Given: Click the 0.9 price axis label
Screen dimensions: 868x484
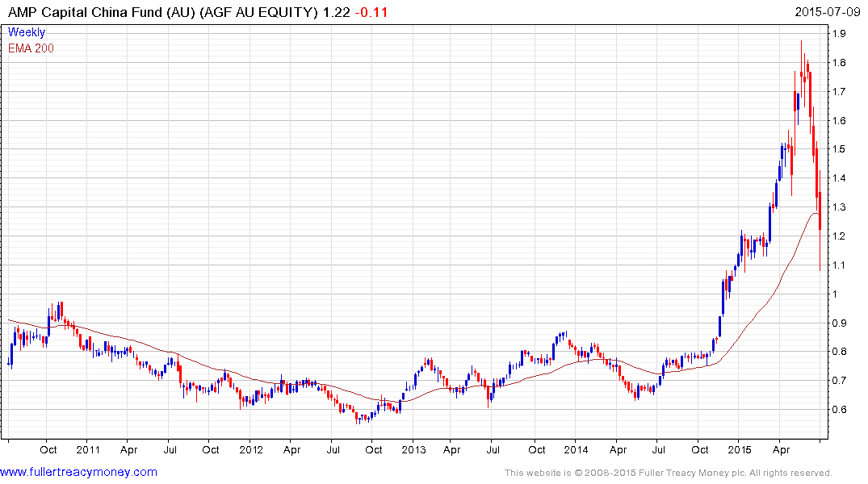Looking at the screenshot, I should 839,323.
